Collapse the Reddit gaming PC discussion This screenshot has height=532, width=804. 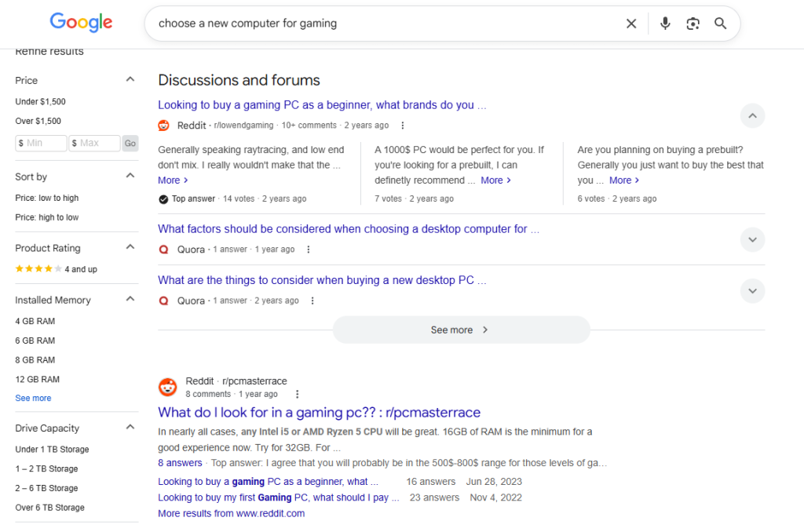(x=752, y=116)
